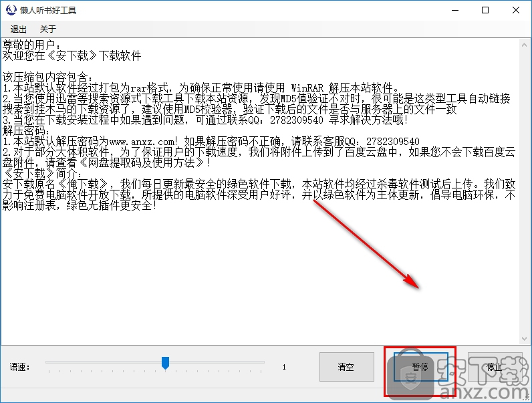Viewport: 532px width, 403px height.
Task: Minimize the 懒人听书好工具 window
Action: pos(455,10)
